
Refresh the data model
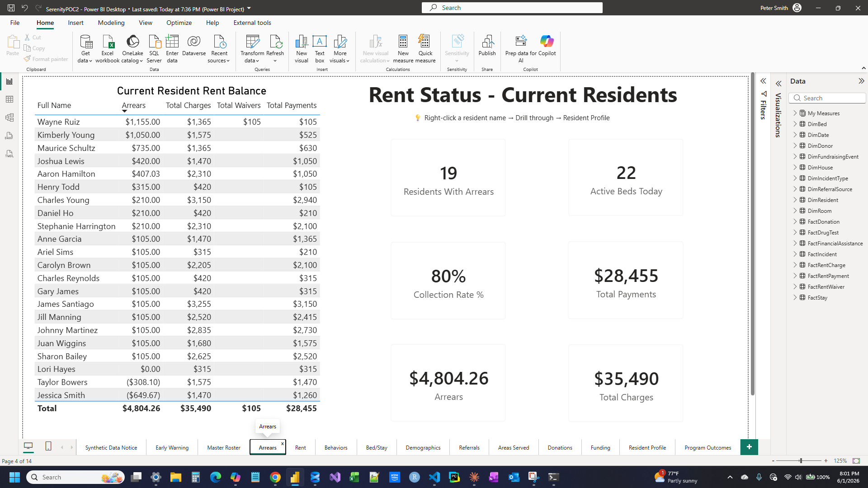[x=275, y=49]
